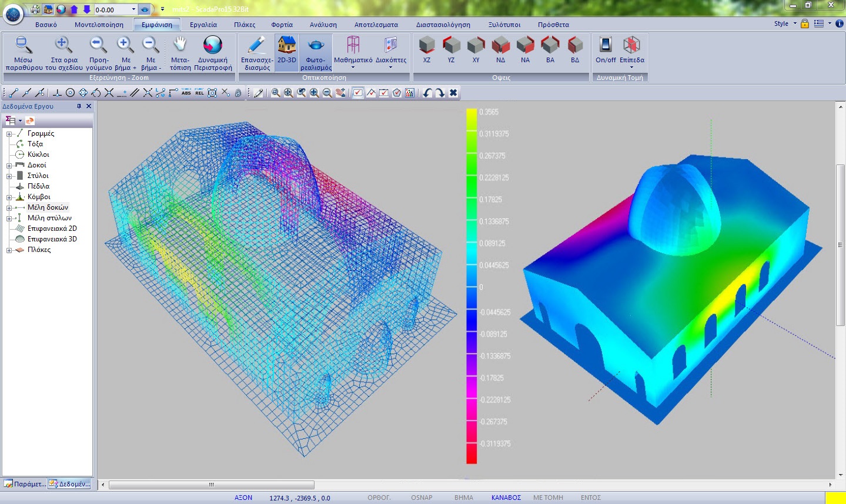This screenshot has height=504, width=846.
Task: Click the redo arrow in snap toolbar
Action: (x=440, y=93)
